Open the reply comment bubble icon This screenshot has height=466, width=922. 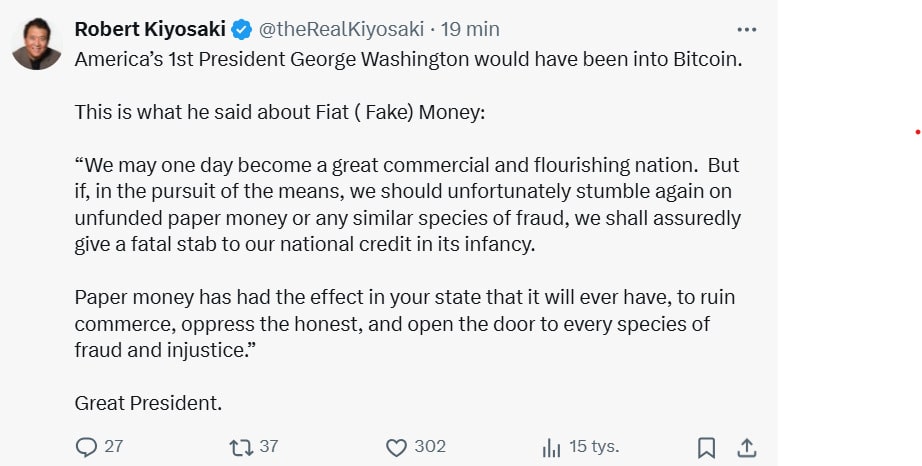(x=87, y=447)
